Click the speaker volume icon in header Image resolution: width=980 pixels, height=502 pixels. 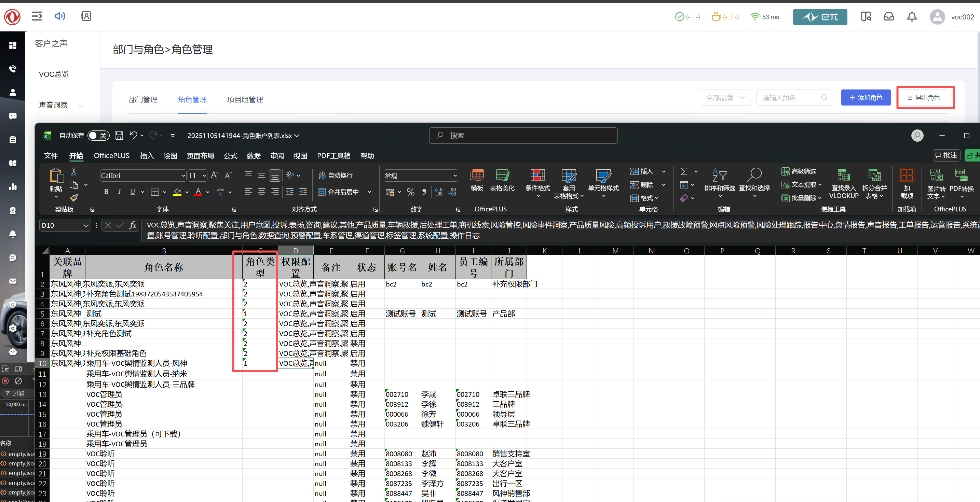(x=60, y=16)
